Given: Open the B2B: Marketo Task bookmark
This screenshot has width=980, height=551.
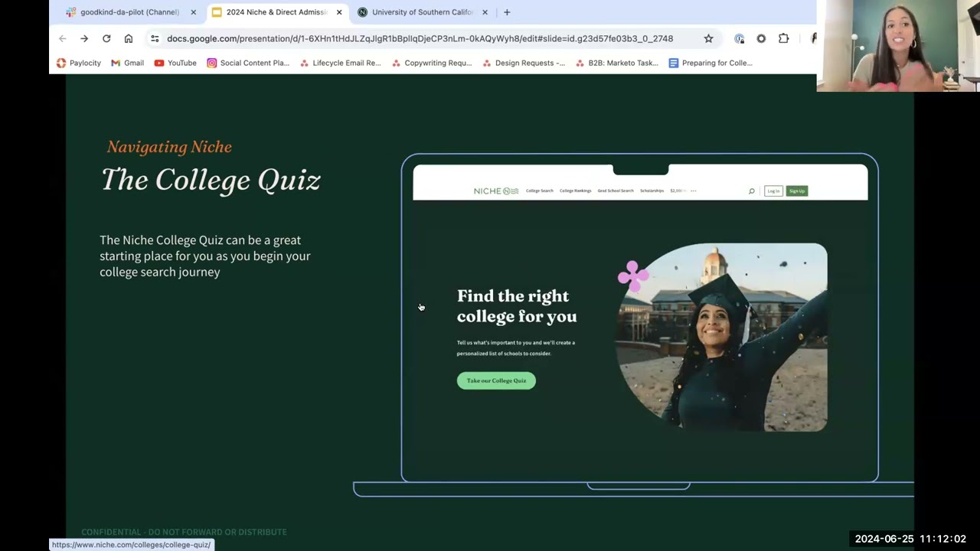Looking at the screenshot, I should (x=616, y=63).
